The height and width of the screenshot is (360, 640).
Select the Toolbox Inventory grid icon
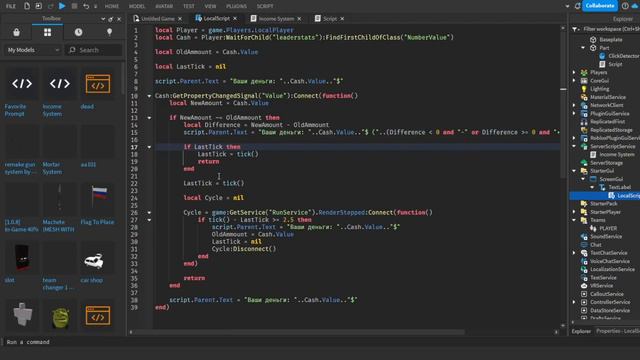coord(47,32)
